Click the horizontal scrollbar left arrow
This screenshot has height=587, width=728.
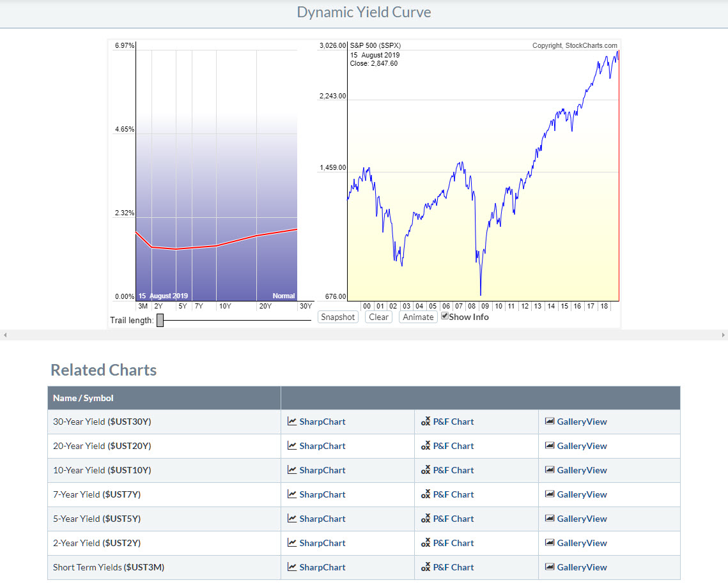[x=4, y=335]
